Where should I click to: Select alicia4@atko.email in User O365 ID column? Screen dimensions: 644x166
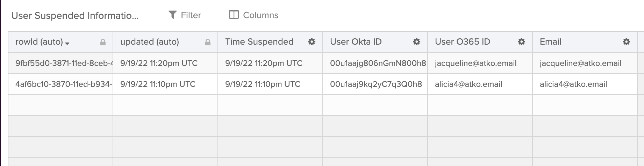(468, 84)
